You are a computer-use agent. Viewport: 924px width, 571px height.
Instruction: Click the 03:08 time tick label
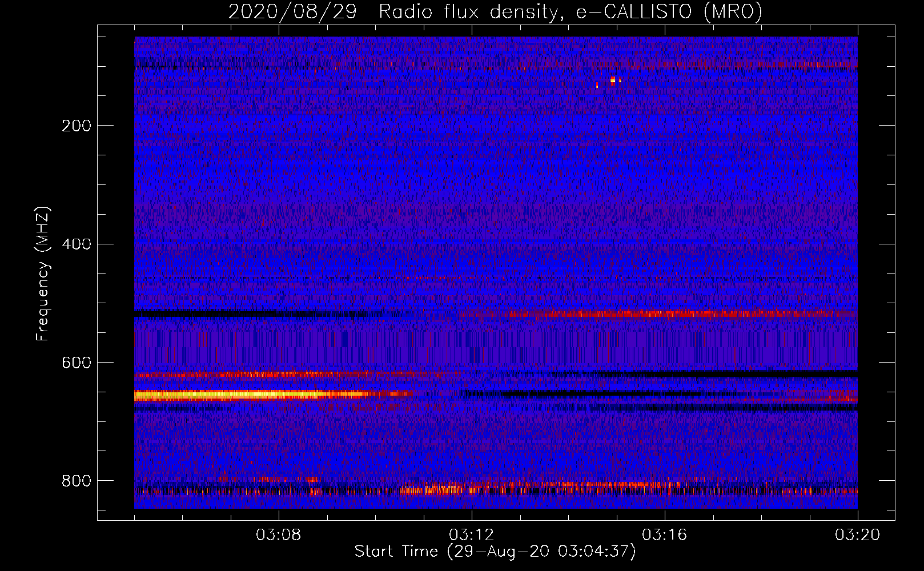[x=278, y=535]
